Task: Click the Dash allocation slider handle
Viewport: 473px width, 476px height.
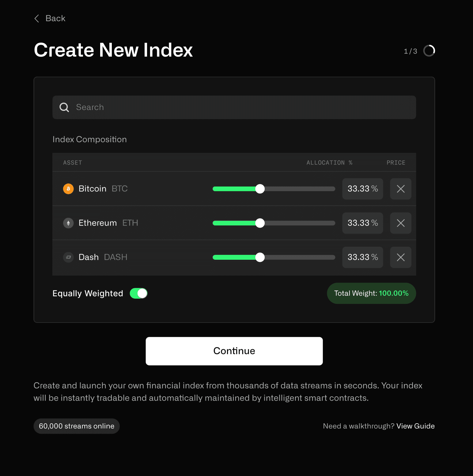Action: pos(260,257)
